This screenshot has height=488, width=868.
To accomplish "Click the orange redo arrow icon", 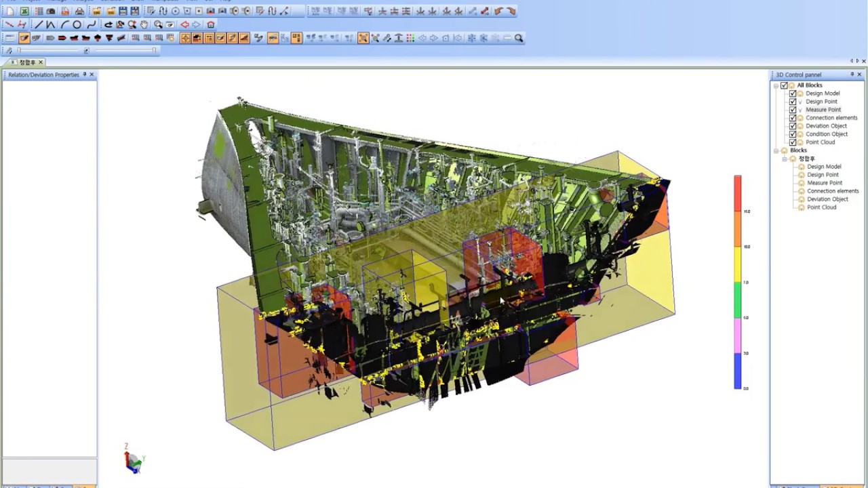I will pyautogui.click(x=511, y=11).
